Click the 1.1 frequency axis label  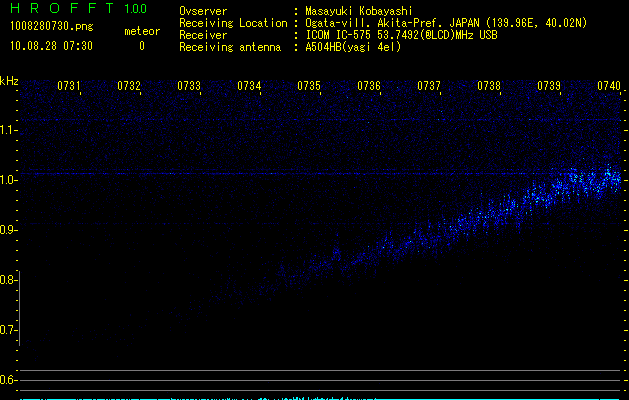(10, 130)
